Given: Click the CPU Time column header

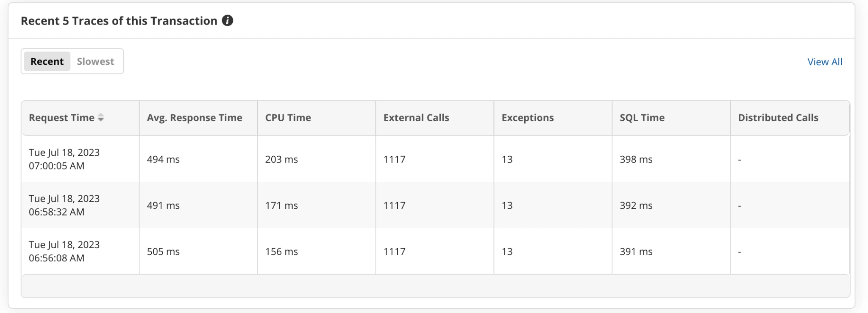Looking at the screenshot, I should pyautogui.click(x=288, y=118).
